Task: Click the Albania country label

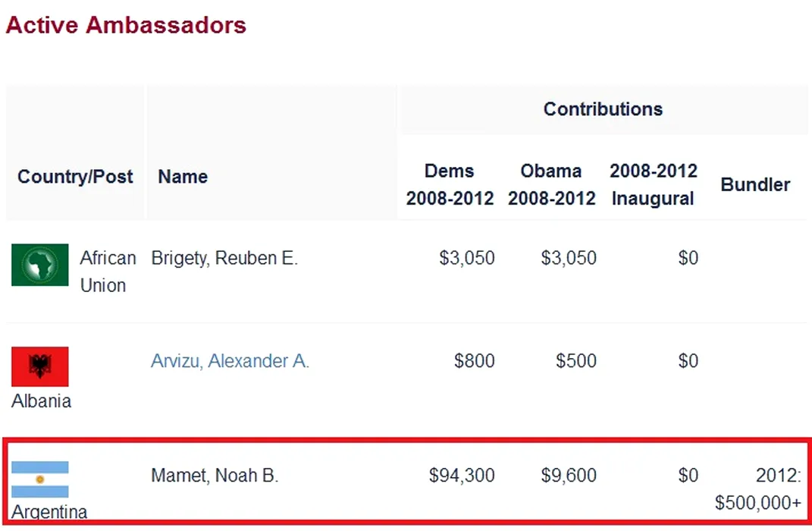Action: (x=41, y=401)
